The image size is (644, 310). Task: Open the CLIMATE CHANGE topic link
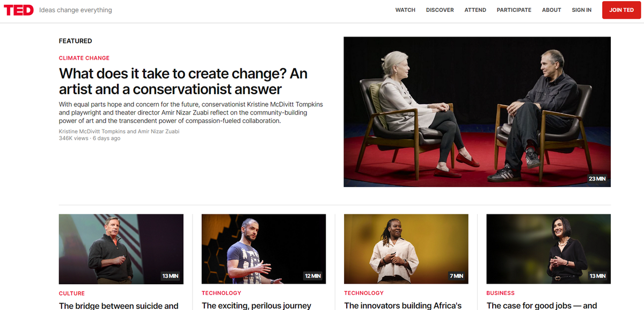click(x=84, y=58)
